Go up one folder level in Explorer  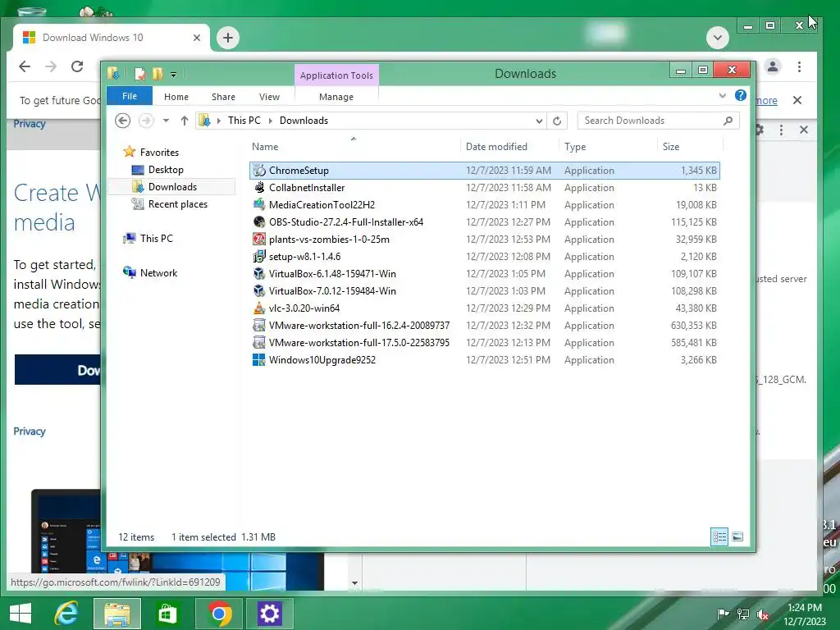pyautogui.click(x=185, y=121)
